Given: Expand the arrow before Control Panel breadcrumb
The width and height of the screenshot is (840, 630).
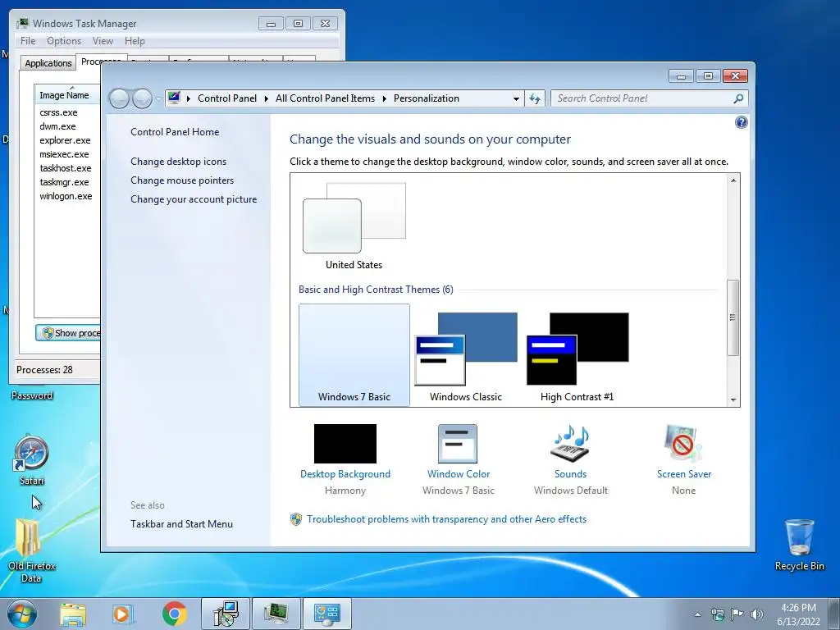Looking at the screenshot, I should pos(189,98).
